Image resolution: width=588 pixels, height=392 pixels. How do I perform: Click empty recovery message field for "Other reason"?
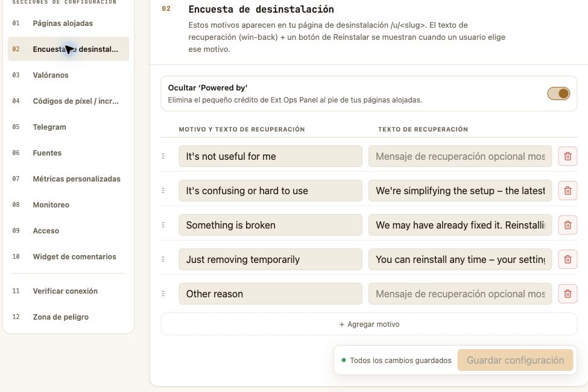click(x=460, y=294)
